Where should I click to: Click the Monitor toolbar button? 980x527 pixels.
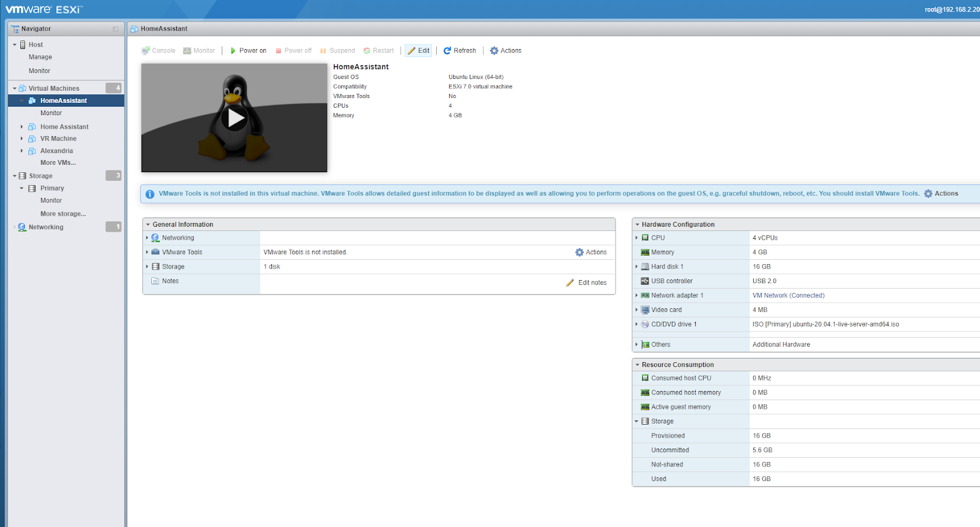point(199,51)
